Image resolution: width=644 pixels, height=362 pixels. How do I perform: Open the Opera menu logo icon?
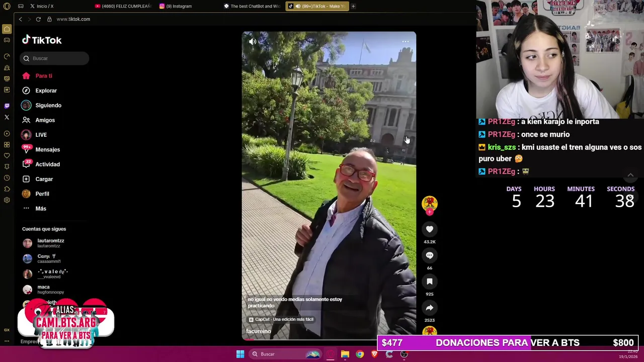7,6
